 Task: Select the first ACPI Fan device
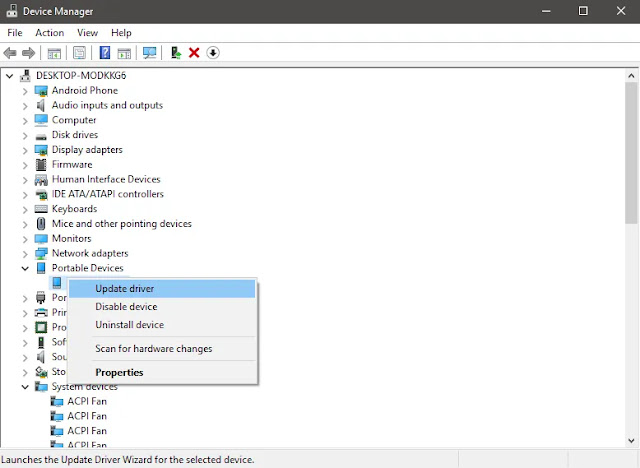pyautogui.click(x=87, y=401)
